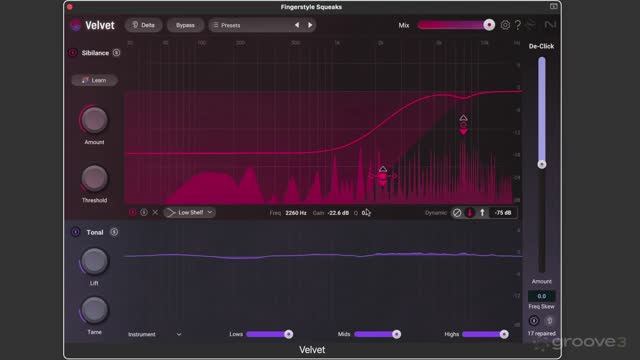Click the dynamic threshold field -75 dB
This screenshot has height=360, width=640.
pyautogui.click(x=503, y=213)
